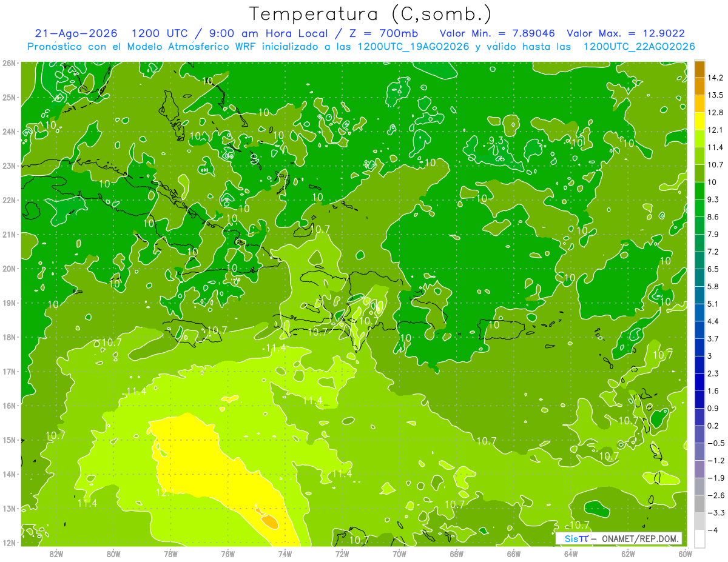Click the "Pronóstico con el Modelo Atmosférico WRF" line

click(x=361, y=47)
